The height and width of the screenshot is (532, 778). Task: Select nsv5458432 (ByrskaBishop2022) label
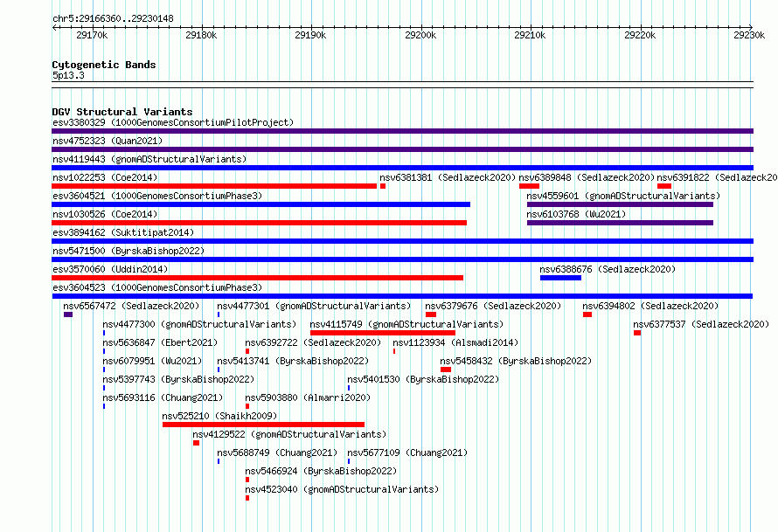coord(516,361)
